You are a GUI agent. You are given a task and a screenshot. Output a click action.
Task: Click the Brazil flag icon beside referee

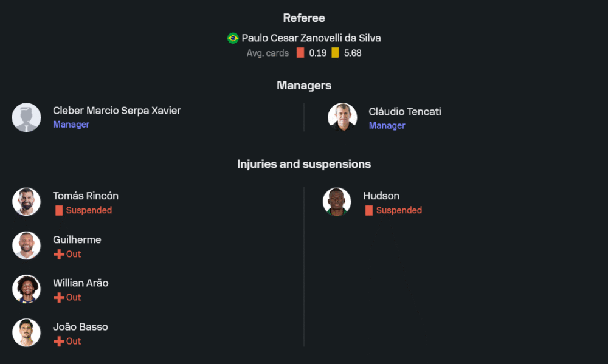tap(233, 38)
